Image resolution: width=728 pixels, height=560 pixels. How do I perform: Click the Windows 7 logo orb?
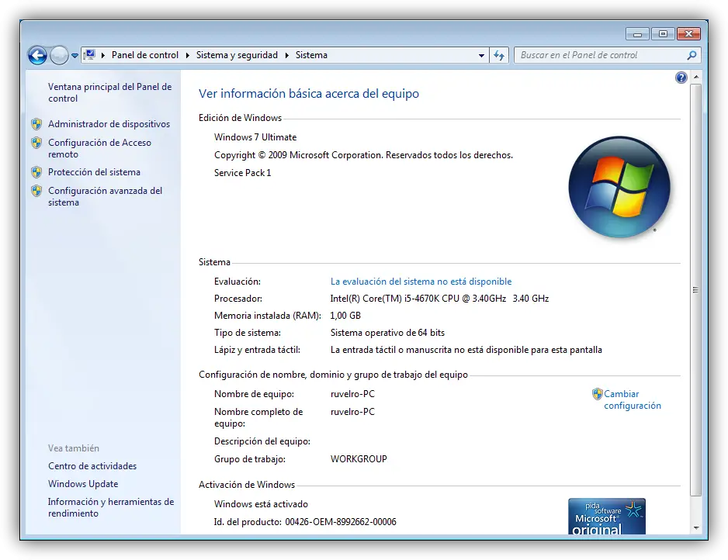(619, 186)
